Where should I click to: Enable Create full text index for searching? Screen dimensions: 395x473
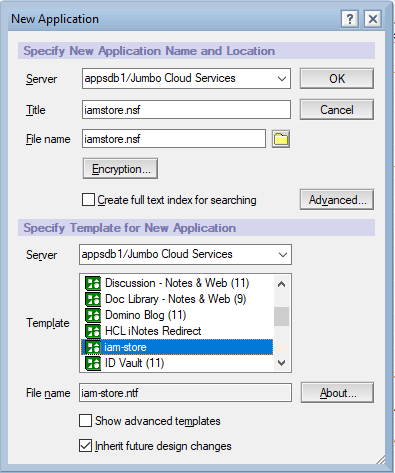click(x=88, y=200)
